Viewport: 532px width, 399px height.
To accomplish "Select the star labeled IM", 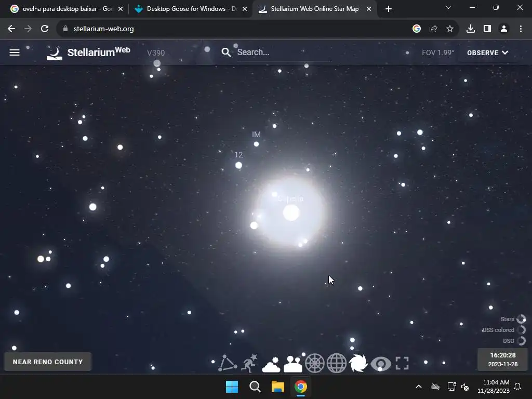I will (x=256, y=144).
